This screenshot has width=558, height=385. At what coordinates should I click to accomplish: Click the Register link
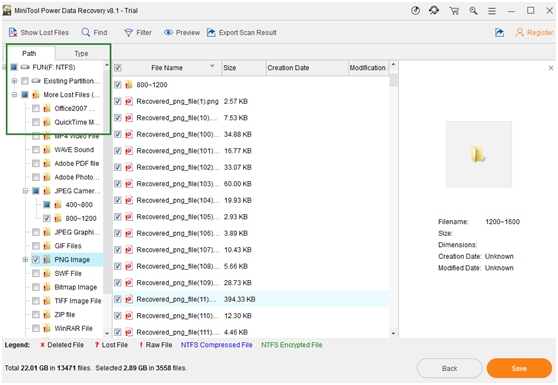pyautogui.click(x=535, y=32)
